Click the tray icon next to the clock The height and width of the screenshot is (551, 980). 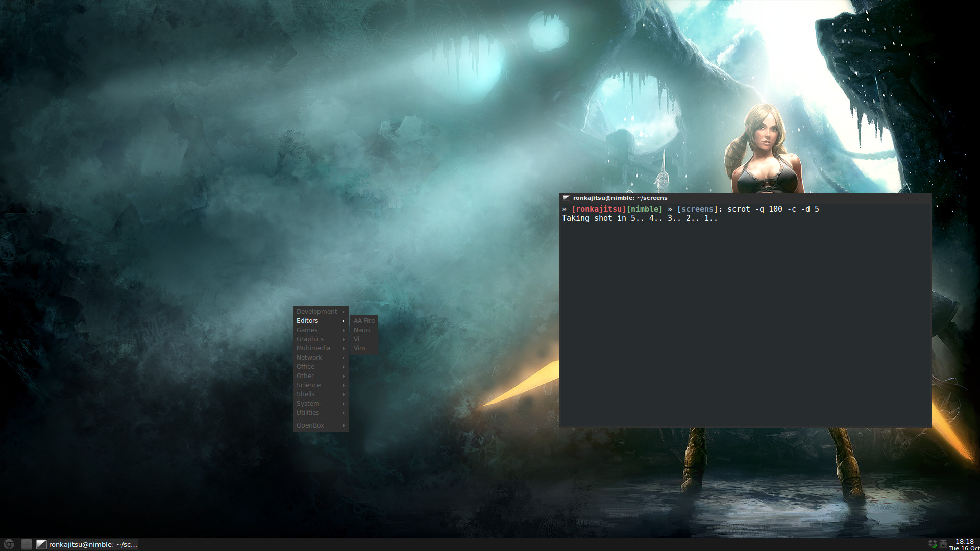tap(943, 544)
